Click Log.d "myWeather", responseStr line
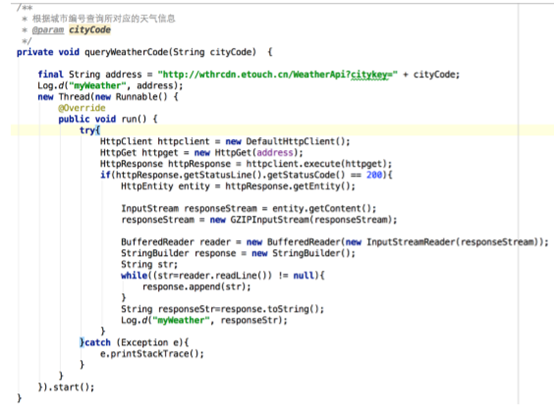Screen dimensions: 554x417 click(204, 320)
